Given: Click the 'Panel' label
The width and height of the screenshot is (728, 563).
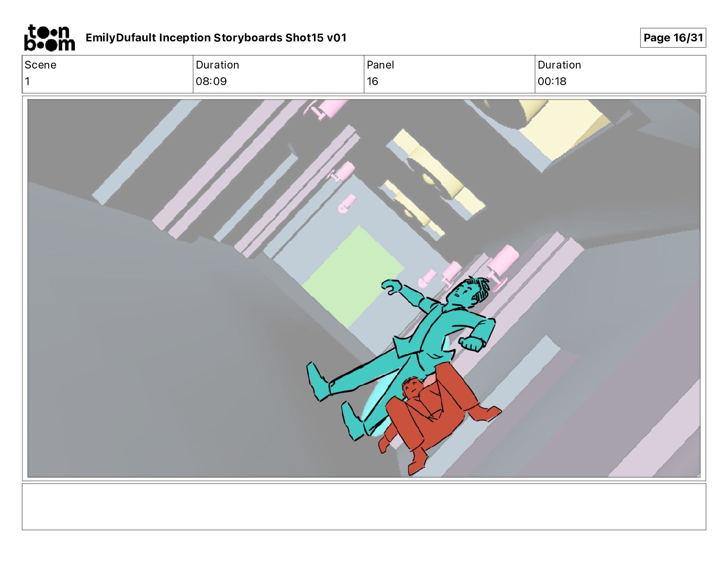Looking at the screenshot, I should pyautogui.click(x=381, y=65).
